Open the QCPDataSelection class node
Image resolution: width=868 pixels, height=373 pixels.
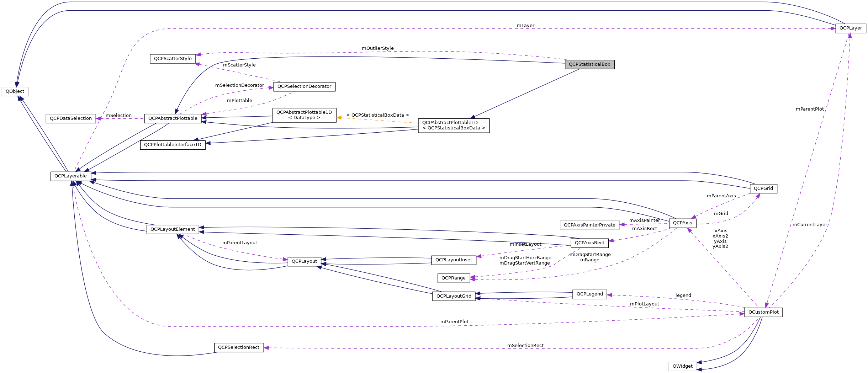70,118
